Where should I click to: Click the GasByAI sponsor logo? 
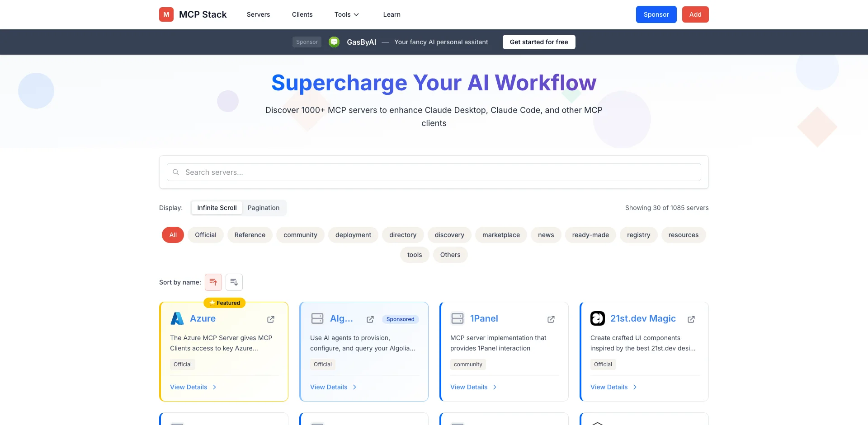click(x=334, y=42)
